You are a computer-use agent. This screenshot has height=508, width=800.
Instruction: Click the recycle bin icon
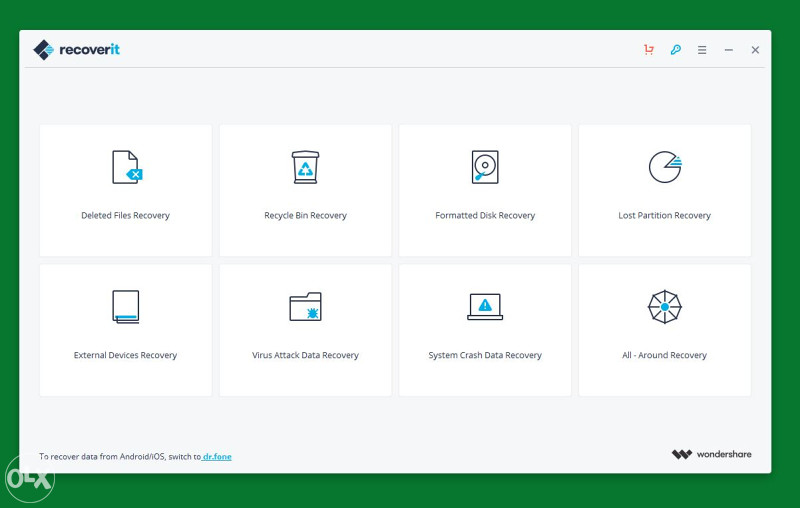pos(305,167)
